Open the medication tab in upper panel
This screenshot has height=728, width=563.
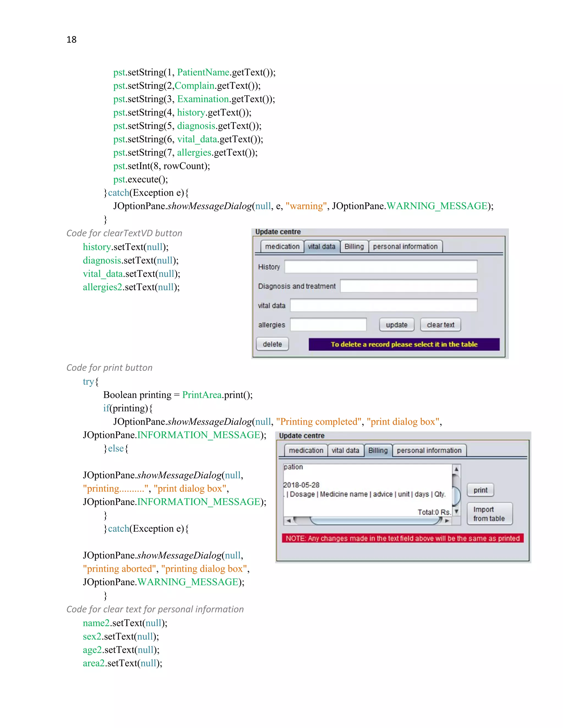tap(282, 247)
